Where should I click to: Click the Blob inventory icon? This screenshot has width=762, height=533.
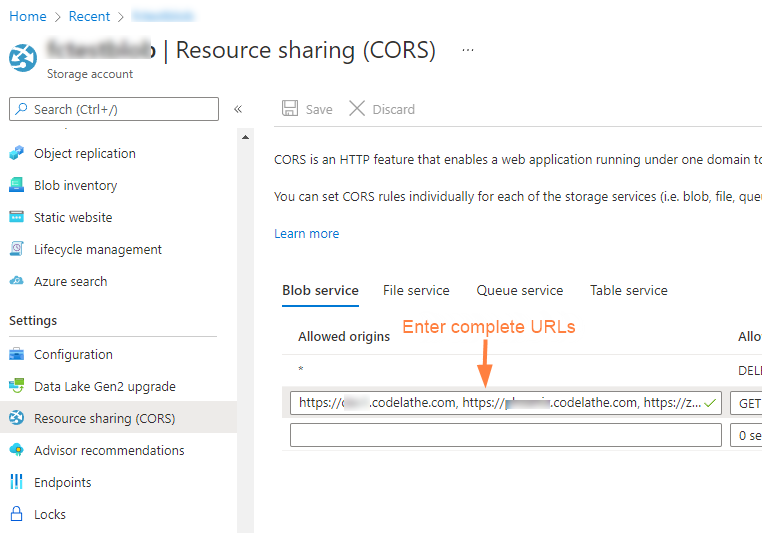point(16,186)
